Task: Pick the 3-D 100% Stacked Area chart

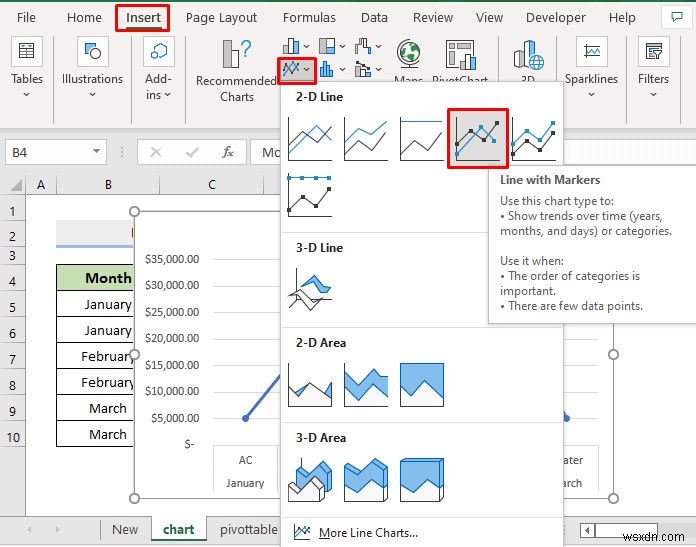Action: (421, 480)
